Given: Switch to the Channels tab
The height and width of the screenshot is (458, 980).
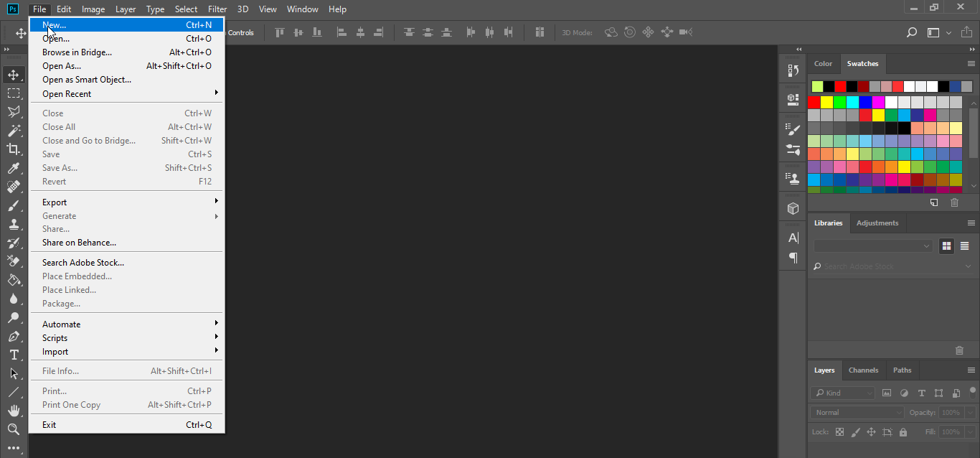Looking at the screenshot, I should click(863, 370).
